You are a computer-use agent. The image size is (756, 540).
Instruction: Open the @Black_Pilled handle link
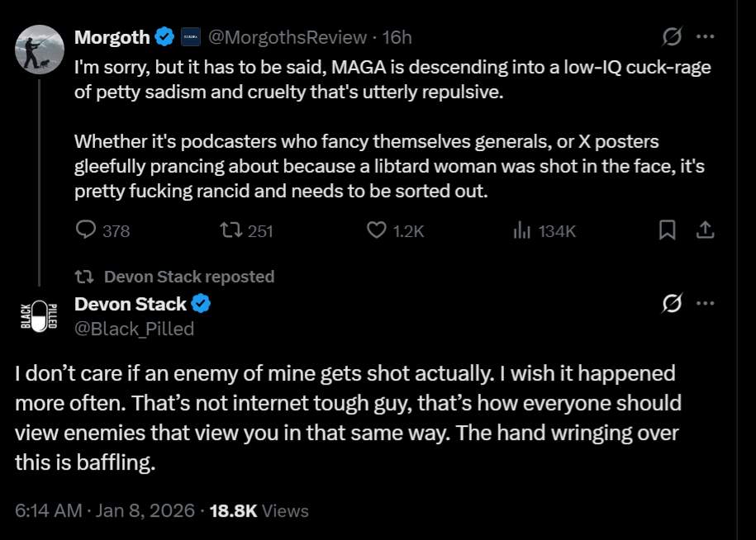click(x=135, y=329)
